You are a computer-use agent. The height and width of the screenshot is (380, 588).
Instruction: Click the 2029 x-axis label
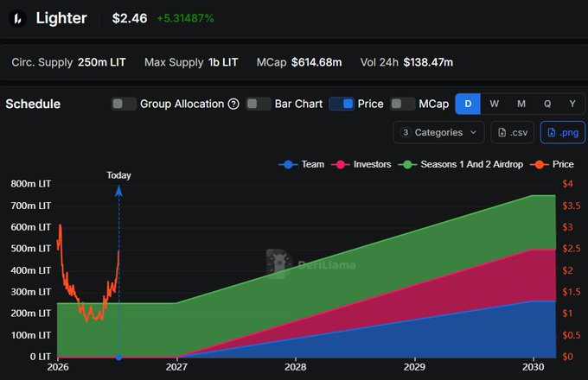(x=414, y=367)
